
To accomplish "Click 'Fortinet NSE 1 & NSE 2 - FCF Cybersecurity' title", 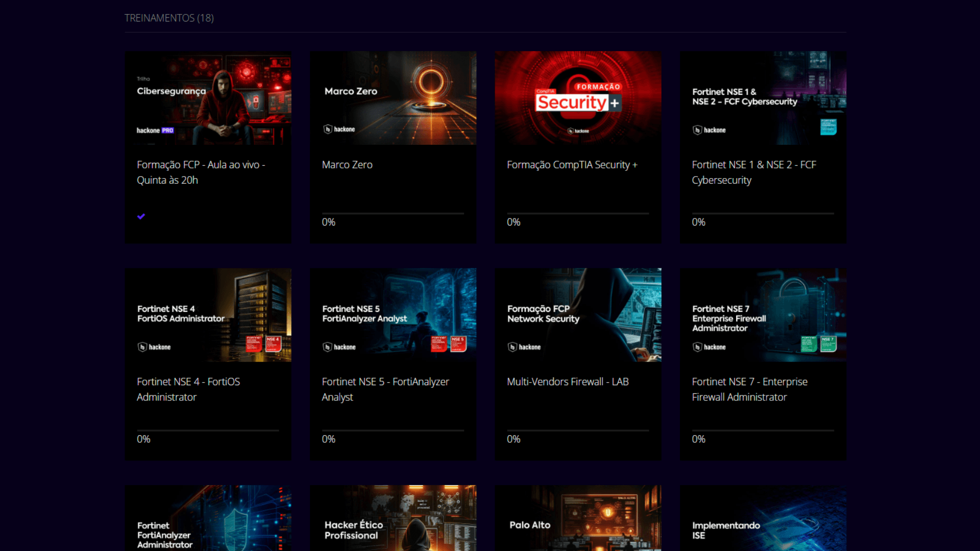I will [754, 172].
